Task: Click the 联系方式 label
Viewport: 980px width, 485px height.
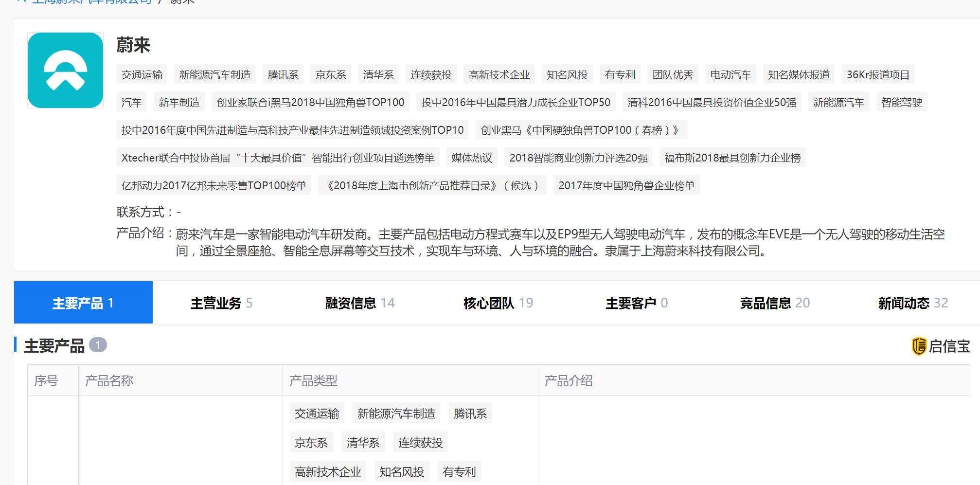Action: pos(143,212)
